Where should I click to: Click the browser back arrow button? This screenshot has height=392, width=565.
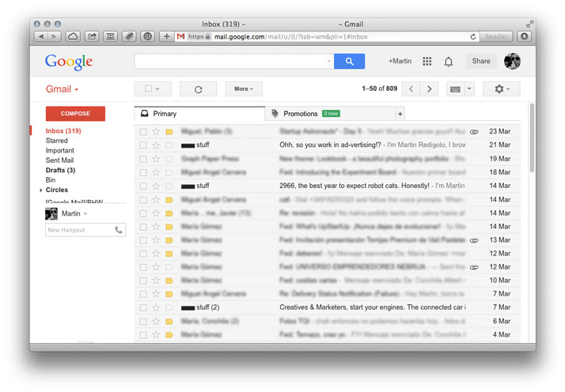tap(41, 36)
